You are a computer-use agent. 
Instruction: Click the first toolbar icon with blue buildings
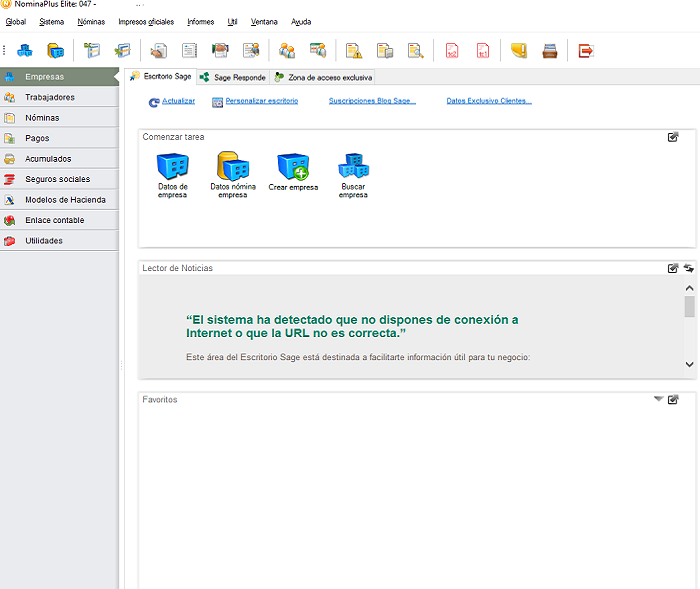tap(25, 50)
